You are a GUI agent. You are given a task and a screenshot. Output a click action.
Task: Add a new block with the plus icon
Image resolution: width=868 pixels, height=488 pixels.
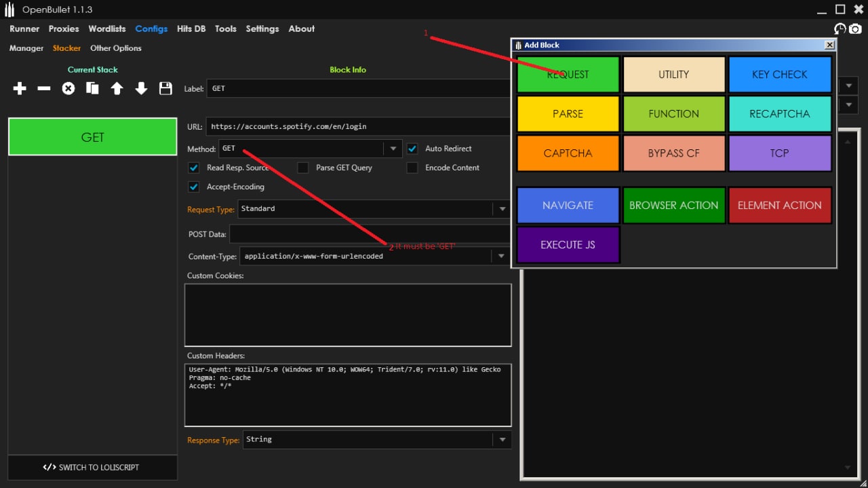click(20, 88)
